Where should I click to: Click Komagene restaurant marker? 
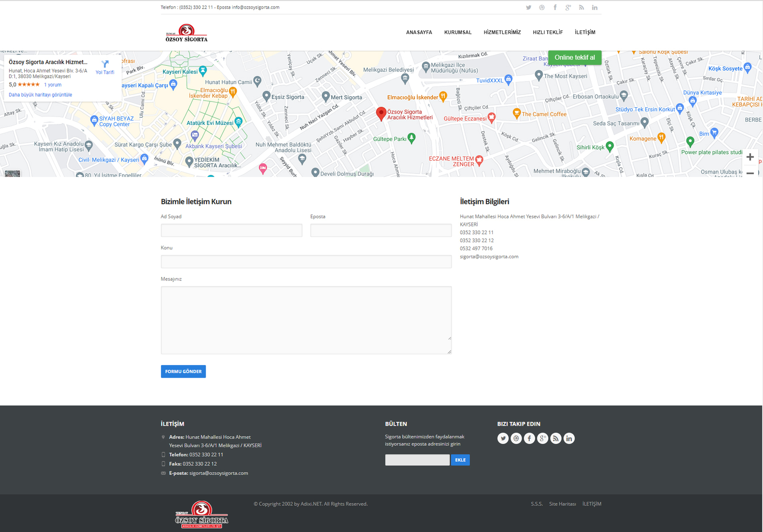click(661, 138)
